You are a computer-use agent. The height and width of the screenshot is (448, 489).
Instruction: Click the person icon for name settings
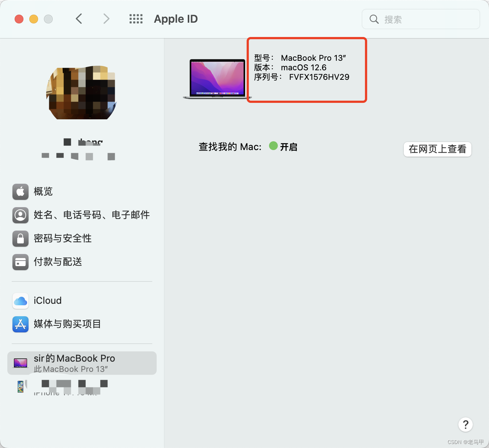20,215
